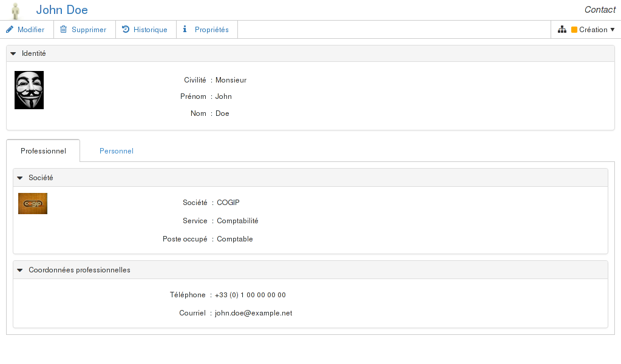
Task: Click the Prénom value John
Action: [x=223, y=96]
